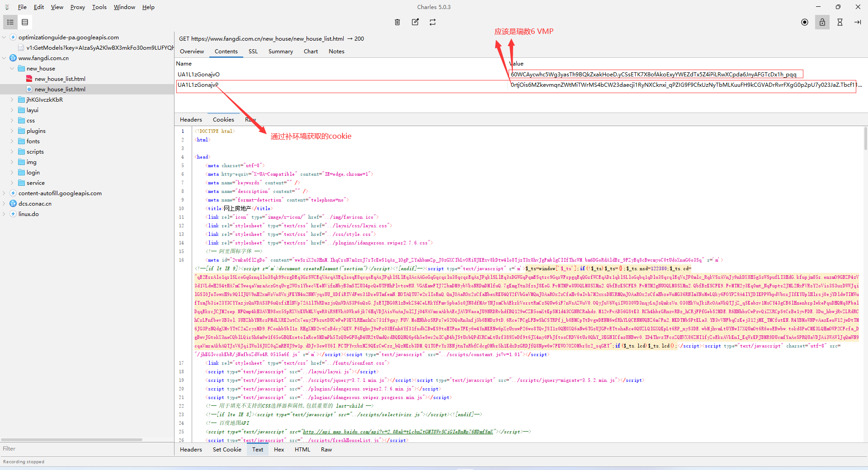Expand content-autofill.googleapis.com host
This screenshot has width=868, height=470.
point(4,193)
